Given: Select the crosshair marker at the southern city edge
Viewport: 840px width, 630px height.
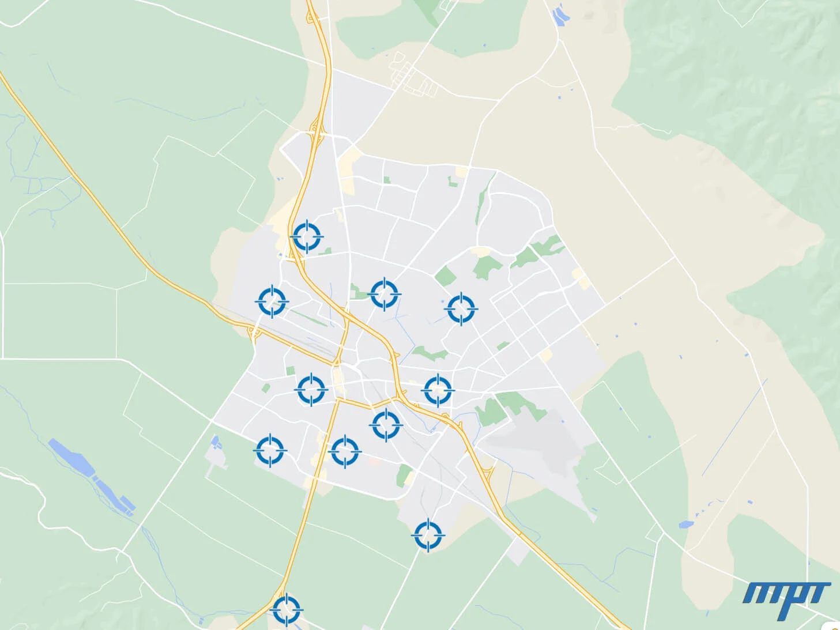Looking at the screenshot, I should coord(428,535).
